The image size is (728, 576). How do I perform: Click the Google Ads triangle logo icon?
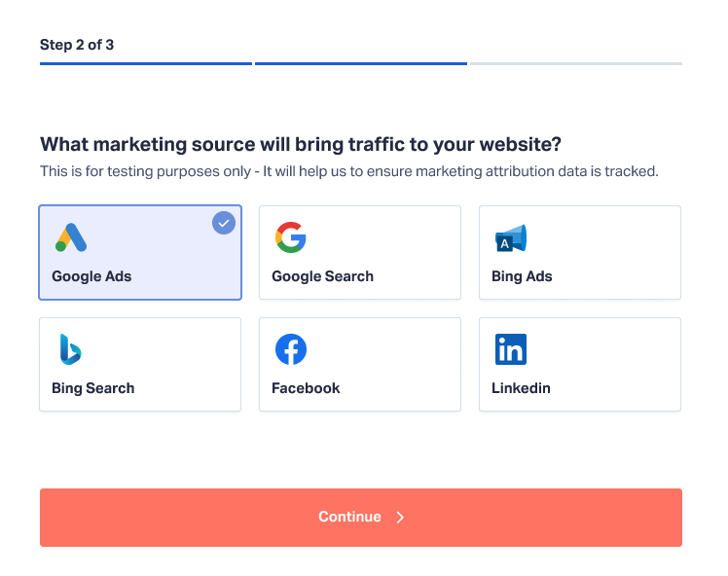[x=71, y=237]
